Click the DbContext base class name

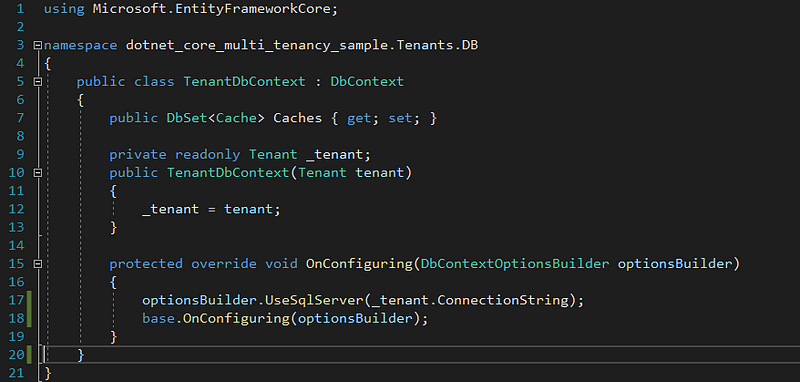pyautogui.click(x=367, y=82)
